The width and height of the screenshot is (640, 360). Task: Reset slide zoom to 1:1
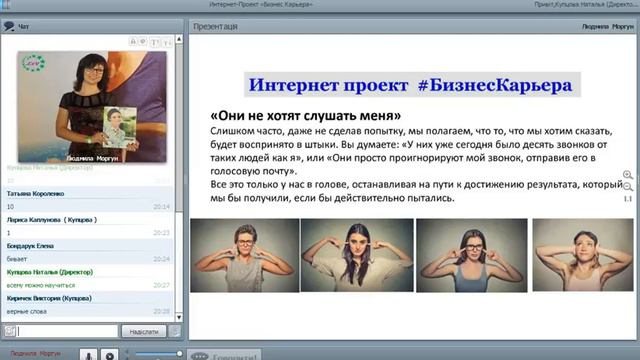628,199
